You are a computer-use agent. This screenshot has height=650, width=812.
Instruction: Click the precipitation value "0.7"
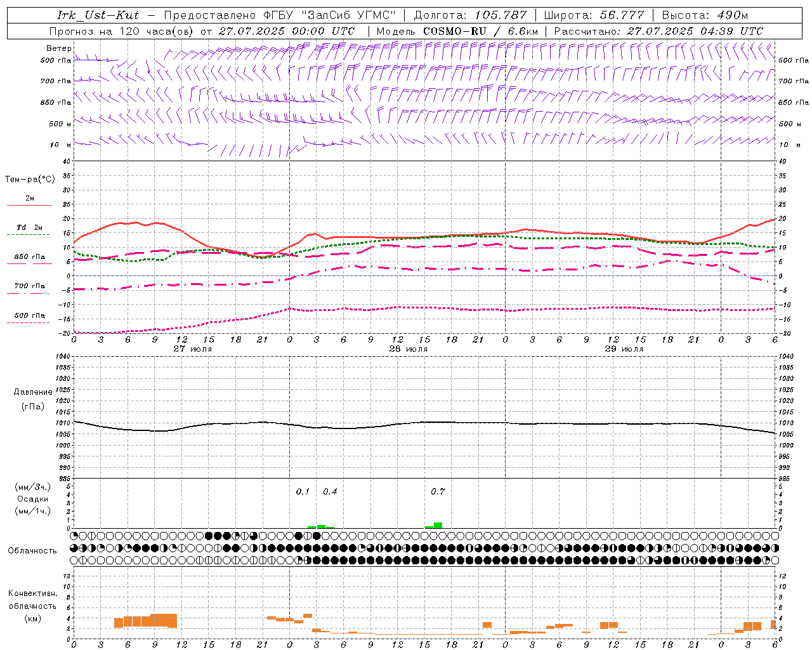click(x=438, y=491)
